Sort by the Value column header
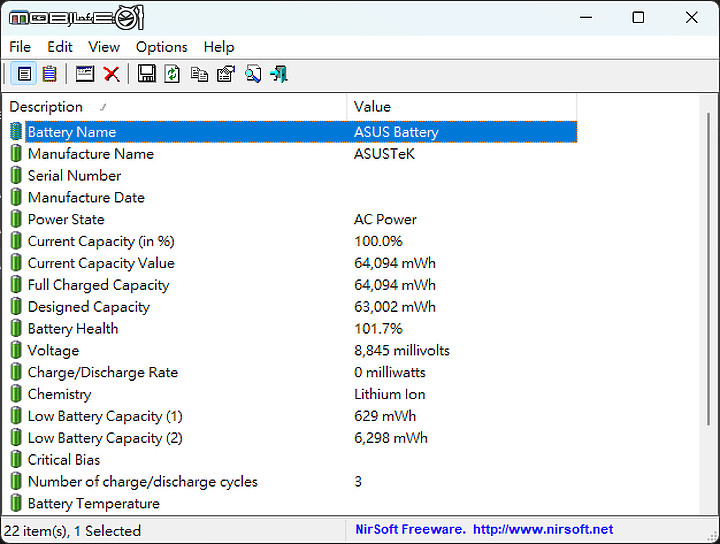The image size is (720, 544). pyautogui.click(x=462, y=107)
